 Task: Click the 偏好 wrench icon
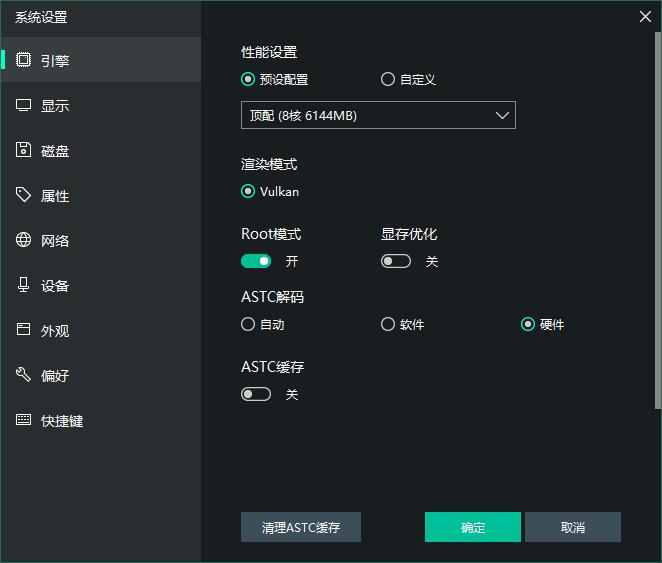pyautogui.click(x=23, y=375)
